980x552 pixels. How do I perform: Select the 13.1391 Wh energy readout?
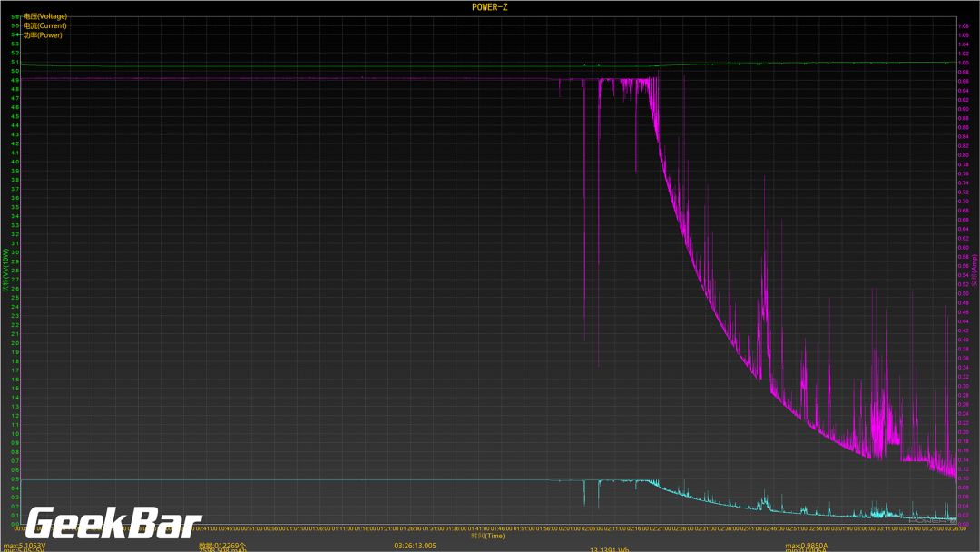(x=610, y=549)
